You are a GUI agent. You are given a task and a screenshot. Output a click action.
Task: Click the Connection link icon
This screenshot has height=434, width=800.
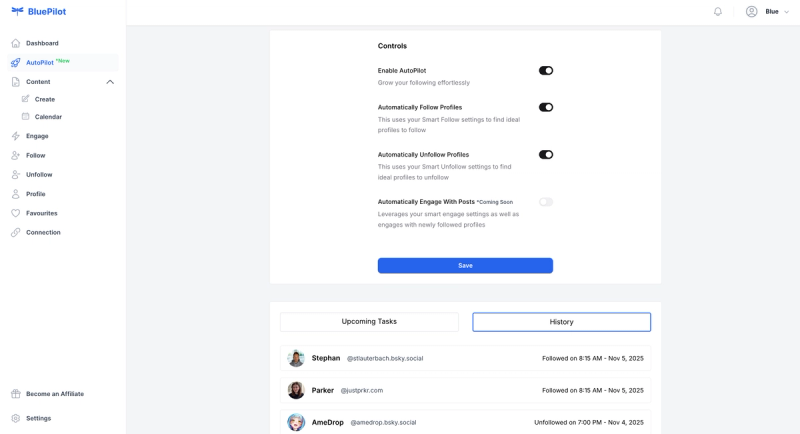(x=16, y=233)
